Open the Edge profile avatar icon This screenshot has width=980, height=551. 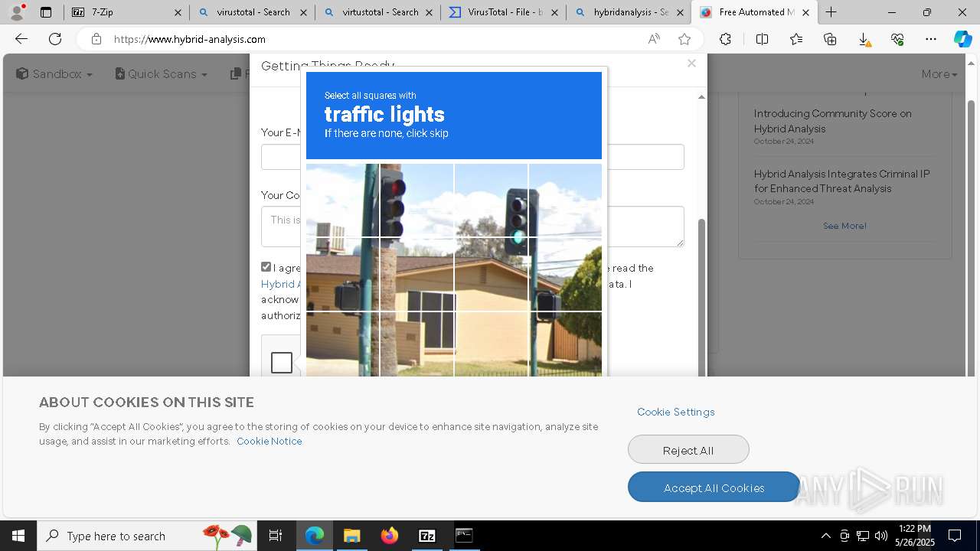click(17, 12)
